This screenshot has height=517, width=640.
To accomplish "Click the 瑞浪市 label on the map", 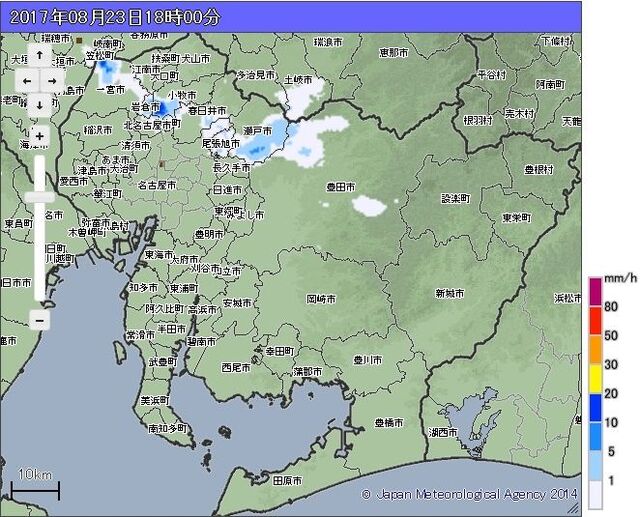I will pos(328,42).
